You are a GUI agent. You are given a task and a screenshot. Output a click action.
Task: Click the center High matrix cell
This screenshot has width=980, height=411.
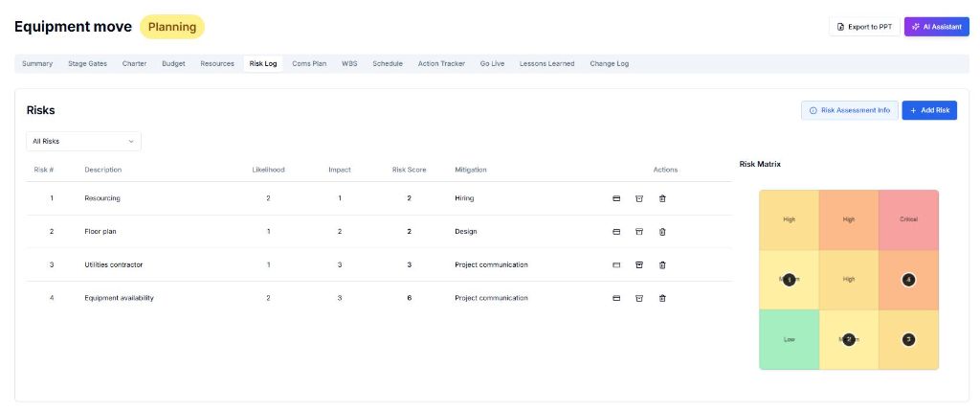tap(848, 280)
